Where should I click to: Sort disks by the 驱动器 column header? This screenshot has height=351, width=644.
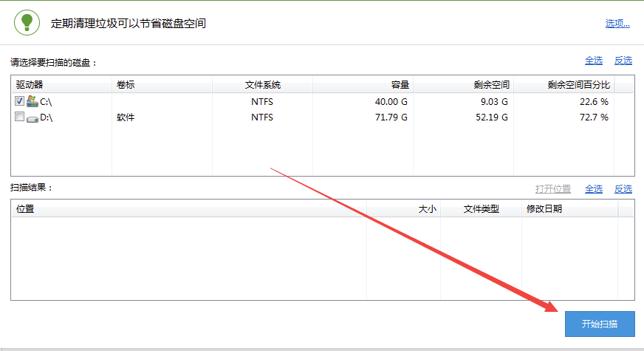pyautogui.click(x=61, y=85)
